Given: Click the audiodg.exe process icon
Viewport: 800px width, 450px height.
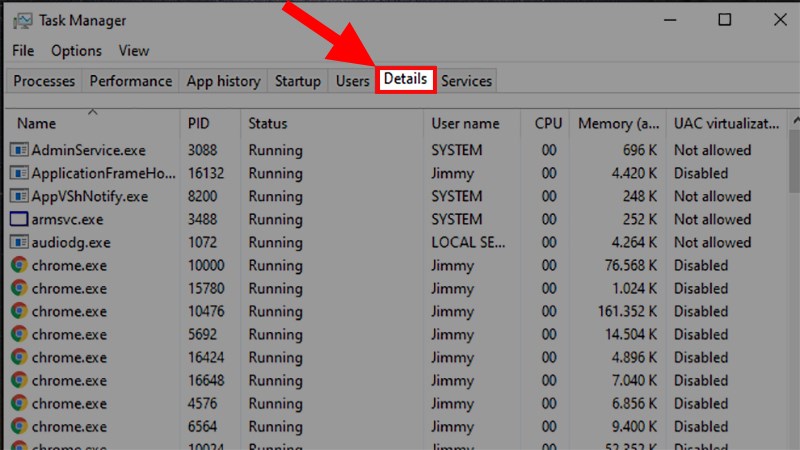Looking at the screenshot, I should 19,242.
